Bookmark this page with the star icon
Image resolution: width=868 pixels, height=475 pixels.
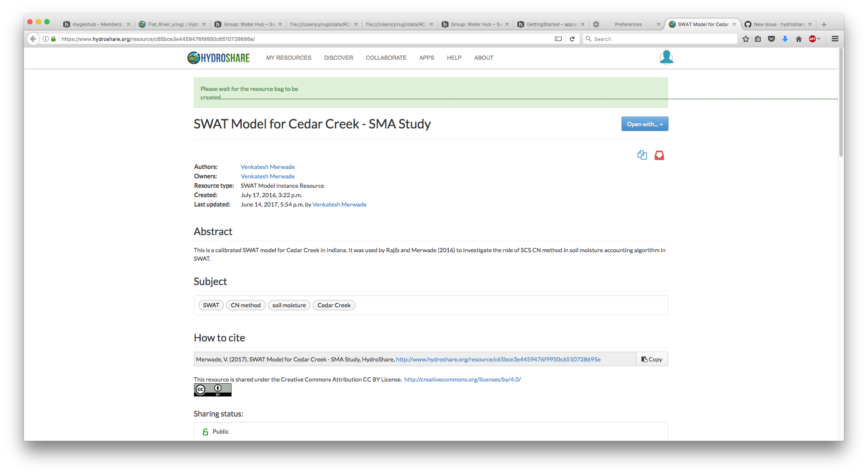[x=745, y=39]
